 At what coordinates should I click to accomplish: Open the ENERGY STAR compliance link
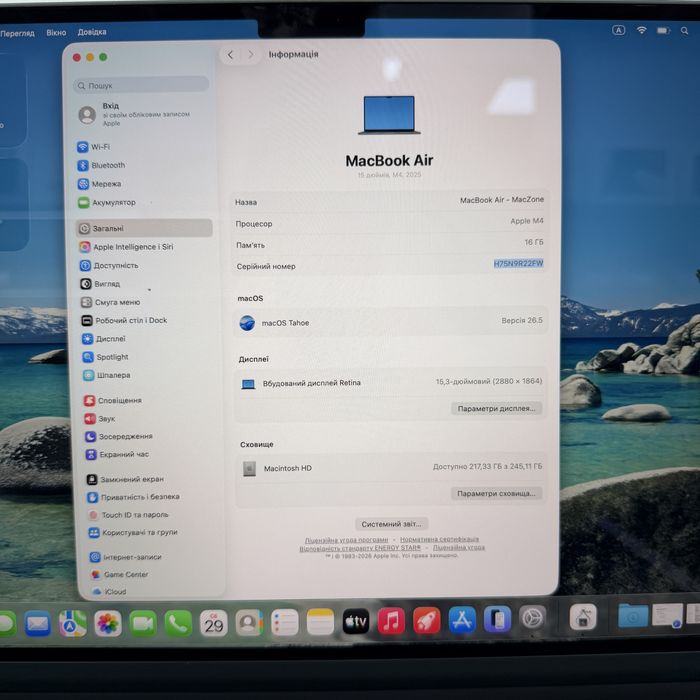[360, 548]
